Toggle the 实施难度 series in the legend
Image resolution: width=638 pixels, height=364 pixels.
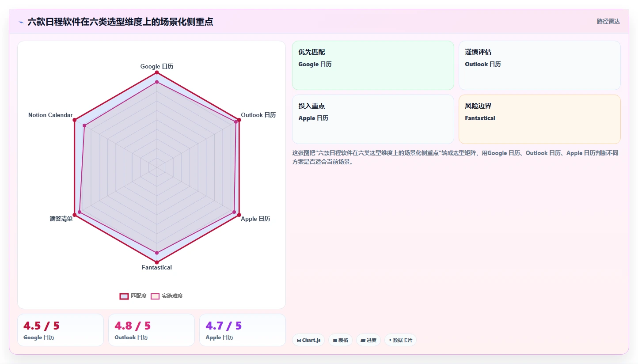point(167,296)
